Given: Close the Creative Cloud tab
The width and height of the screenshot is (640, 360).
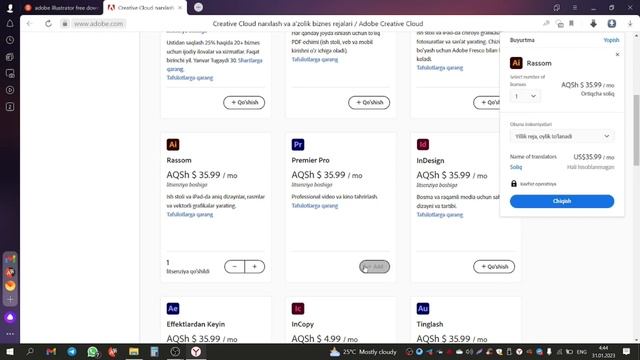Looking at the screenshot, I should 180,7.
